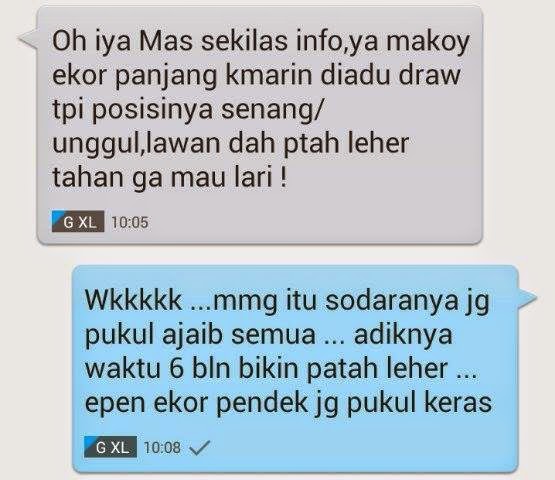
Task: Tap the delivered checkmark icon
Action: tap(200, 447)
